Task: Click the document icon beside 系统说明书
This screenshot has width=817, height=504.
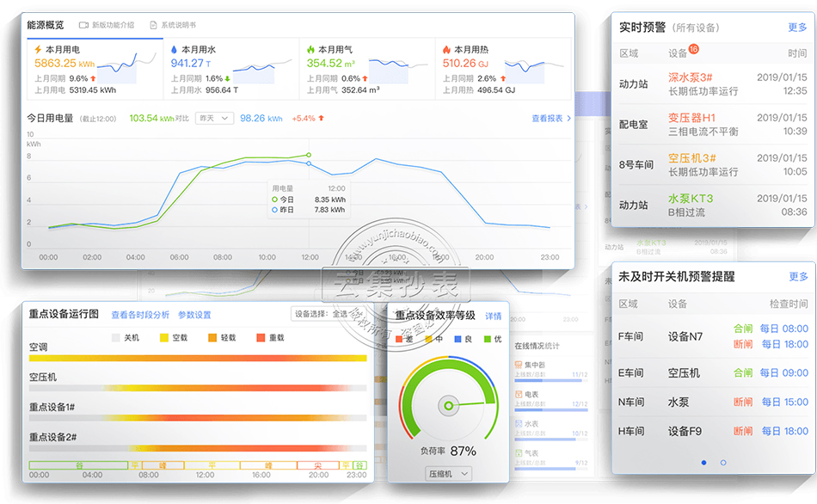Action: [153, 25]
